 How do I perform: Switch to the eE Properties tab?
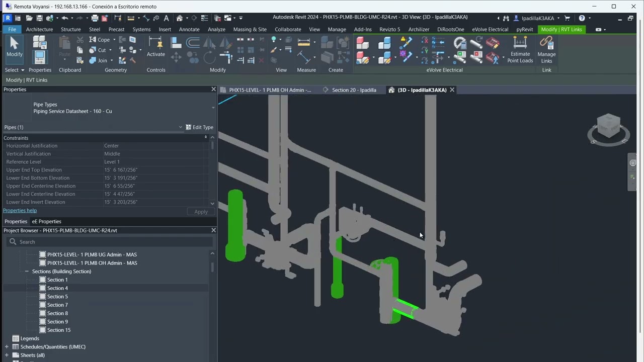tap(47, 221)
